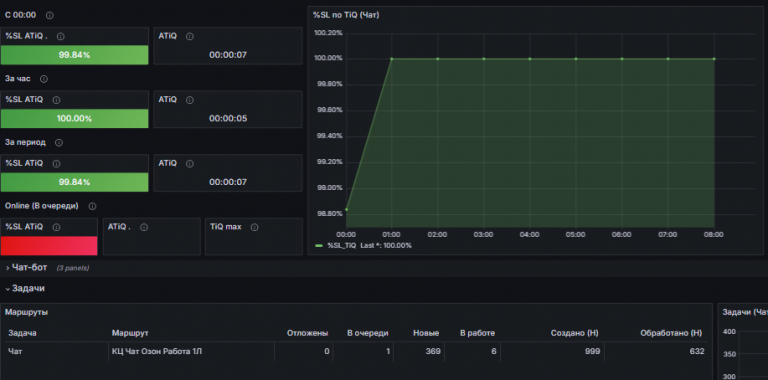Click the green 100.00% bar gauge

74,119
